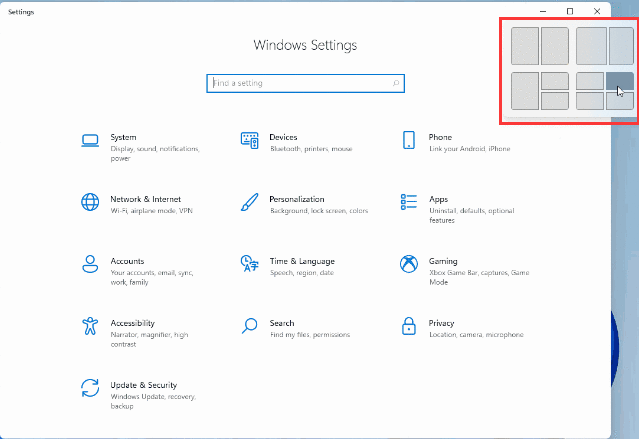Viewport: 639px width, 439px height.
Task: Open Phone settings via the smartphone icon
Action: [x=409, y=140]
